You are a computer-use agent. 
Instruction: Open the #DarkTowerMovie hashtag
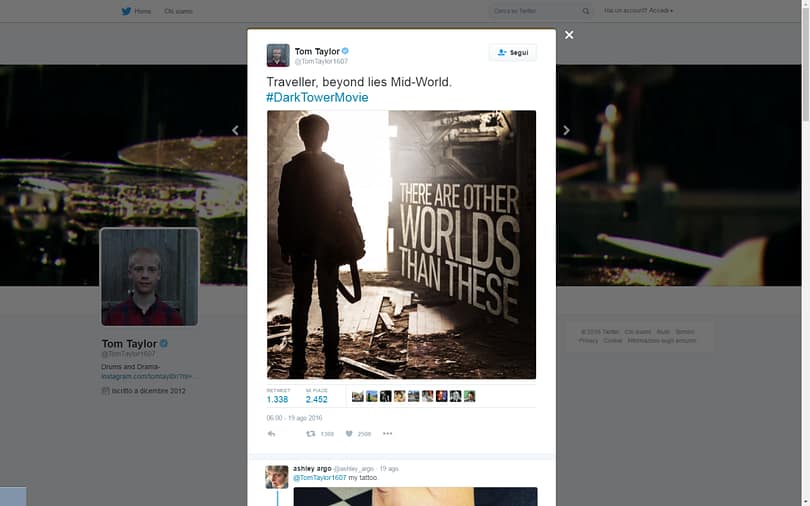coord(317,97)
